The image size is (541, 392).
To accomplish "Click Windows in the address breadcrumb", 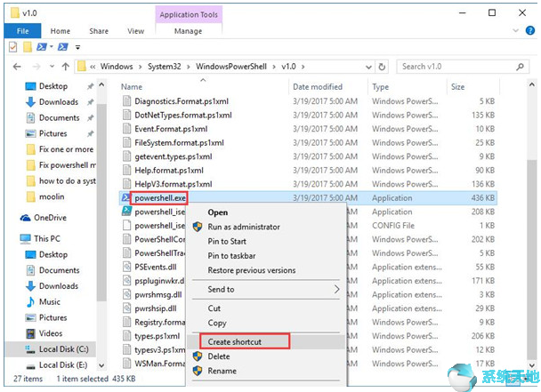I will (117, 67).
